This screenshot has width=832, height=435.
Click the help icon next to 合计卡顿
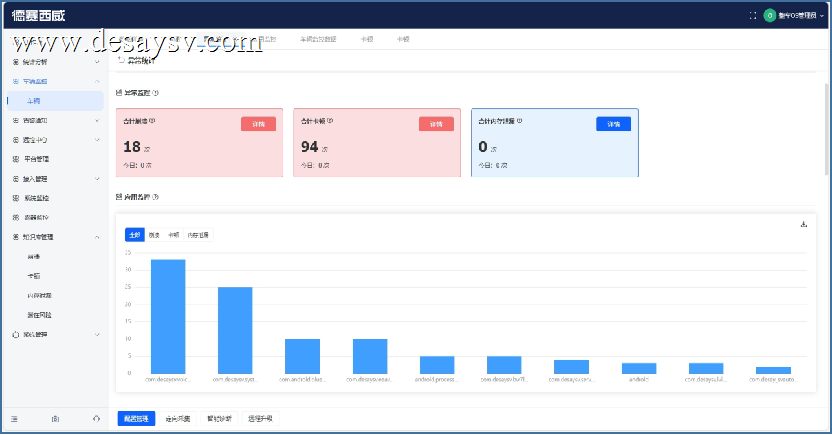pos(330,120)
